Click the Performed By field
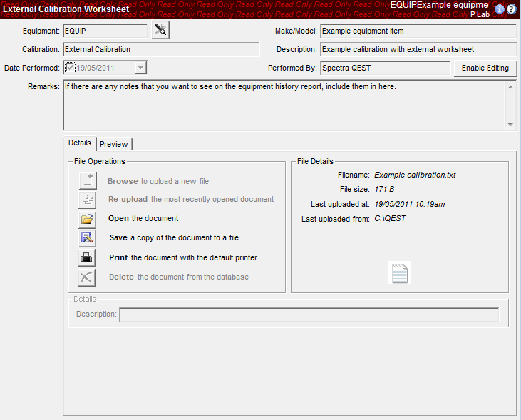Viewport: 521px width, 420px height. pos(384,68)
